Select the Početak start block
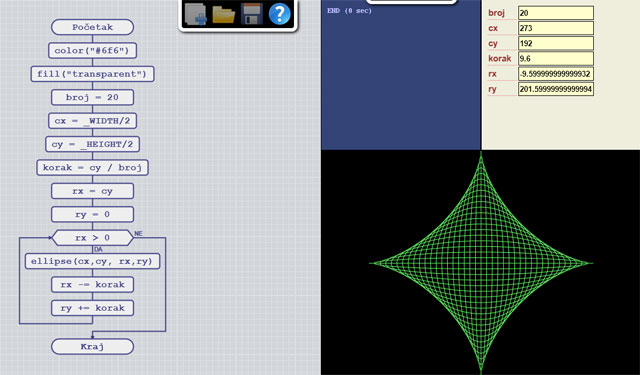 pos(93,27)
